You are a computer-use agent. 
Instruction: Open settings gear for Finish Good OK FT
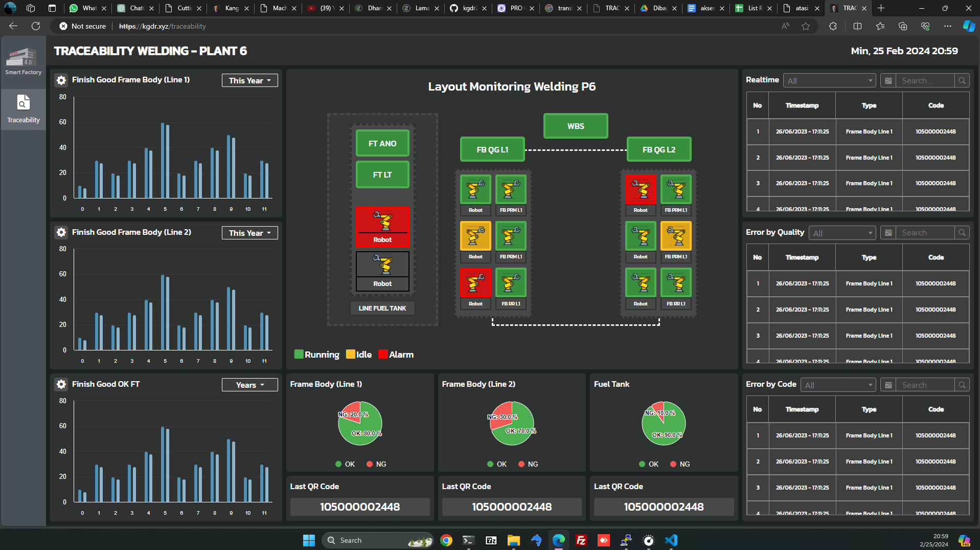click(61, 384)
